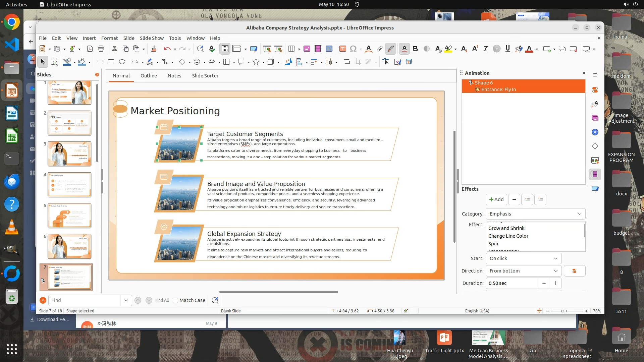Open Slide Transition sidebar panel

(595, 160)
